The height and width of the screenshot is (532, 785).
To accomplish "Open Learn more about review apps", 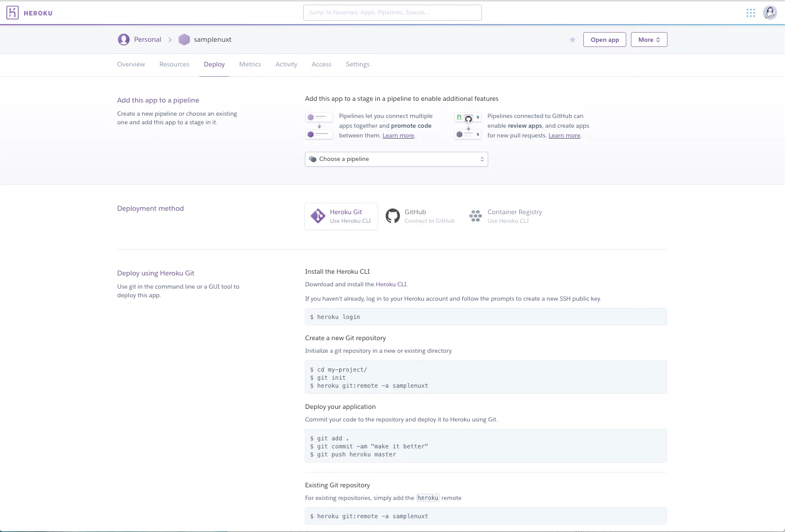I will click(564, 136).
